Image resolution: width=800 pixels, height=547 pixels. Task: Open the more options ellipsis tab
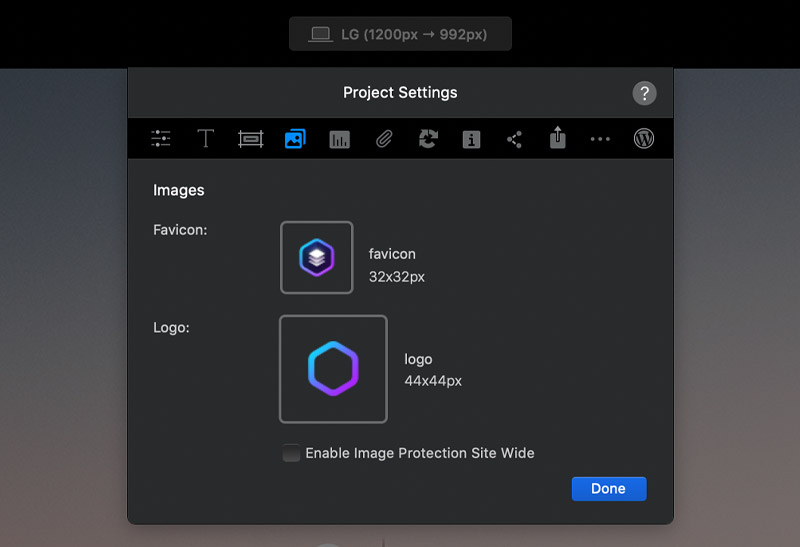600,139
